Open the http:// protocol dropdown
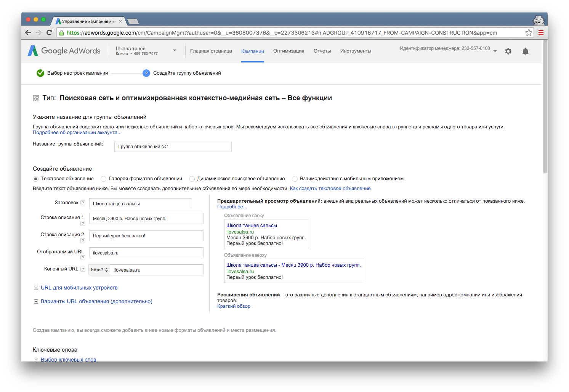569x392 pixels. coord(99,270)
